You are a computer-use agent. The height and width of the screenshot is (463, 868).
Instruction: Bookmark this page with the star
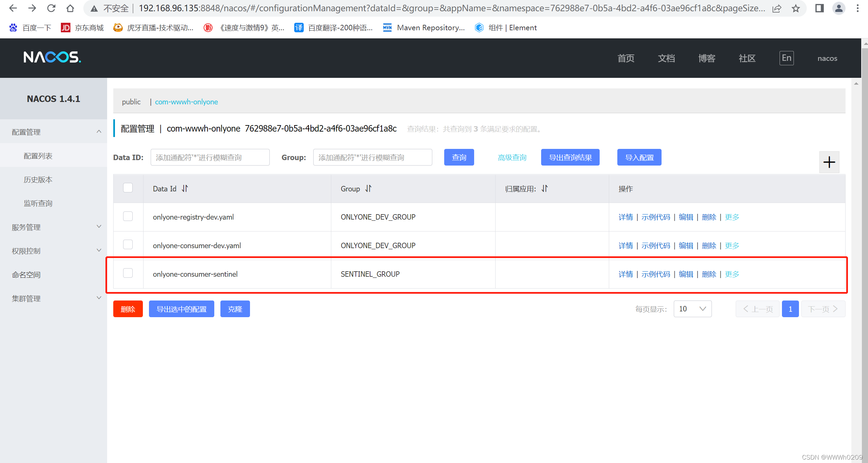[x=796, y=8]
